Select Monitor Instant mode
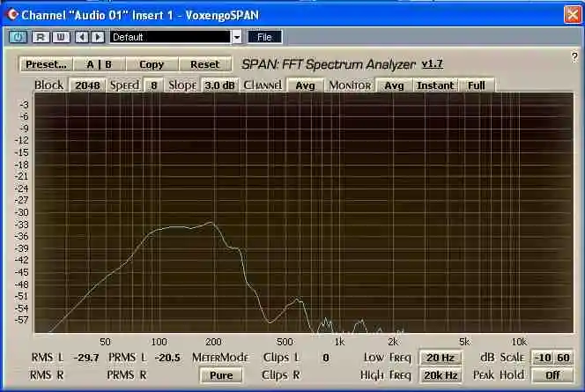The width and height of the screenshot is (585, 392). (435, 85)
